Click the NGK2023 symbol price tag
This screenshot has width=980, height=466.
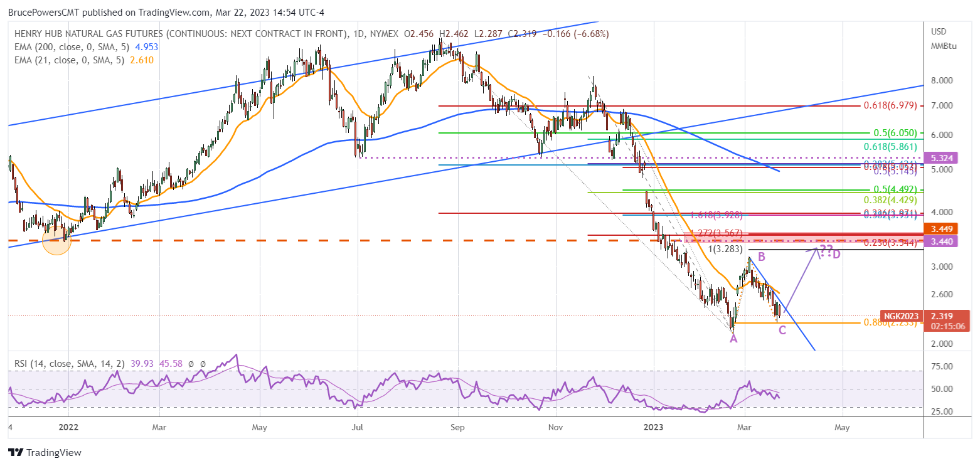902,316
